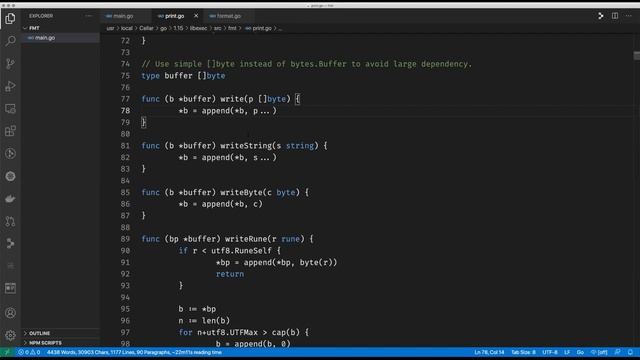
Task: Open editor More Actions ellipsis menu
Action: click(x=629, y=16)
